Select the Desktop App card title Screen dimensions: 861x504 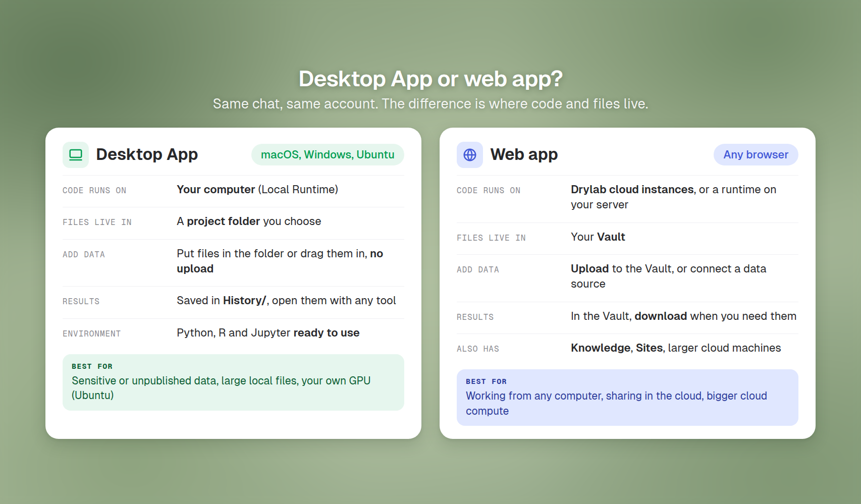(147, 154)
